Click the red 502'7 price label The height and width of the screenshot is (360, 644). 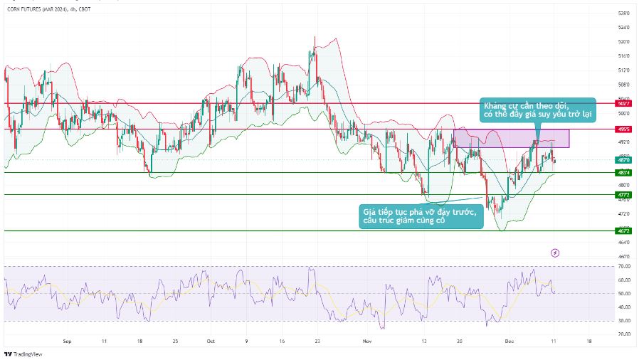pyautogui.click(x=625, y=104)
